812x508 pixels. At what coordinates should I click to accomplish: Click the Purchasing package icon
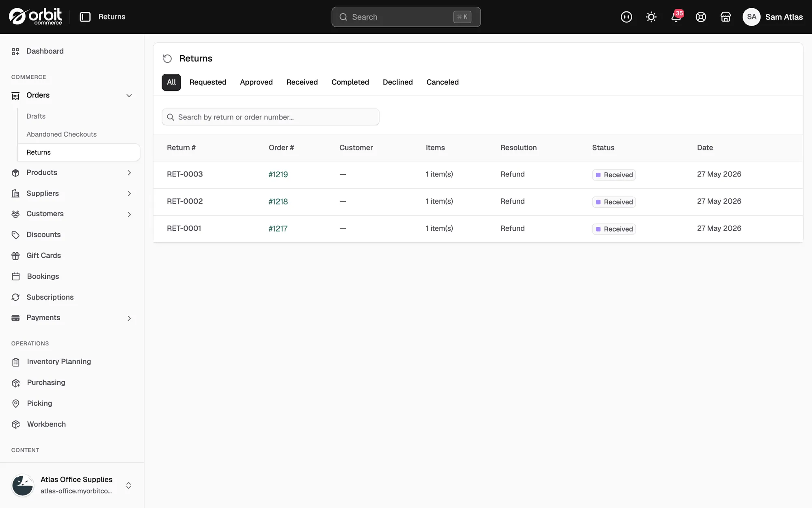pyautogui.click(x=16, y=383)
